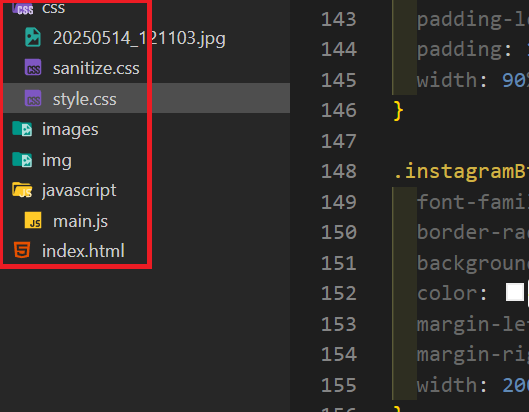Open index.html file

click(83, 251)
